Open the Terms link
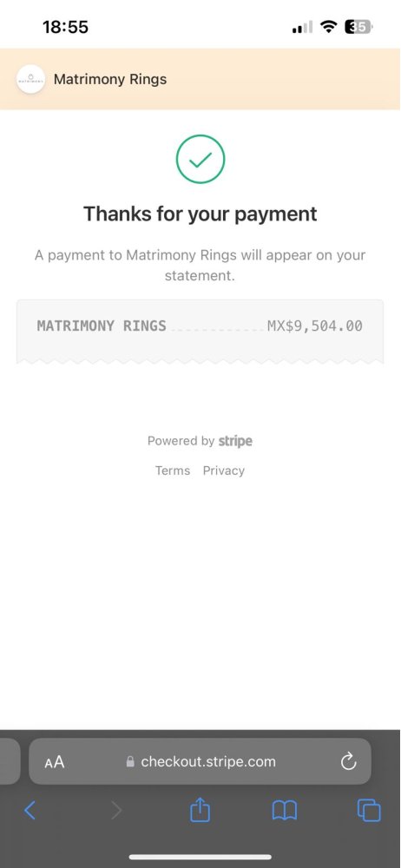Screen dimensions: 401x868 tap(172, 470)
